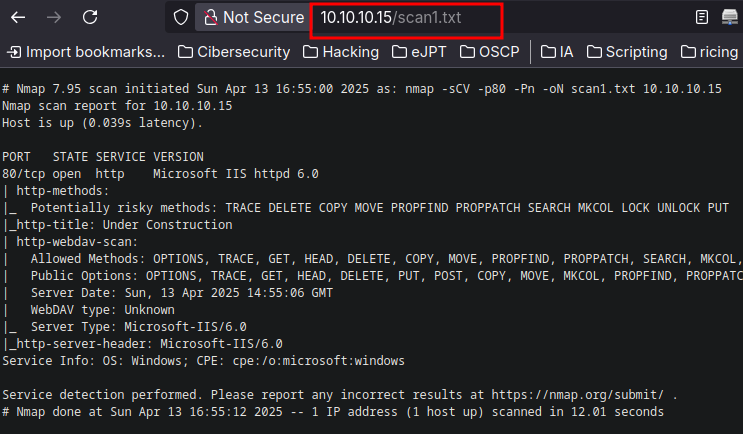This screenshot has height=434, width=743.
Task: Click the forward navigation arrow
Action: (x=54, y=18)
